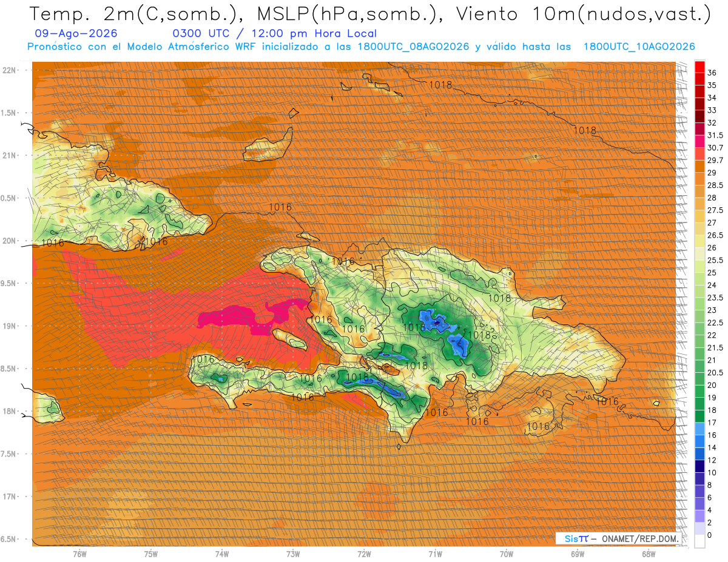Click legend value 31.5
The width and height of the screenshot is (728, 562).
pyautogui.click(x=715, y=135)
